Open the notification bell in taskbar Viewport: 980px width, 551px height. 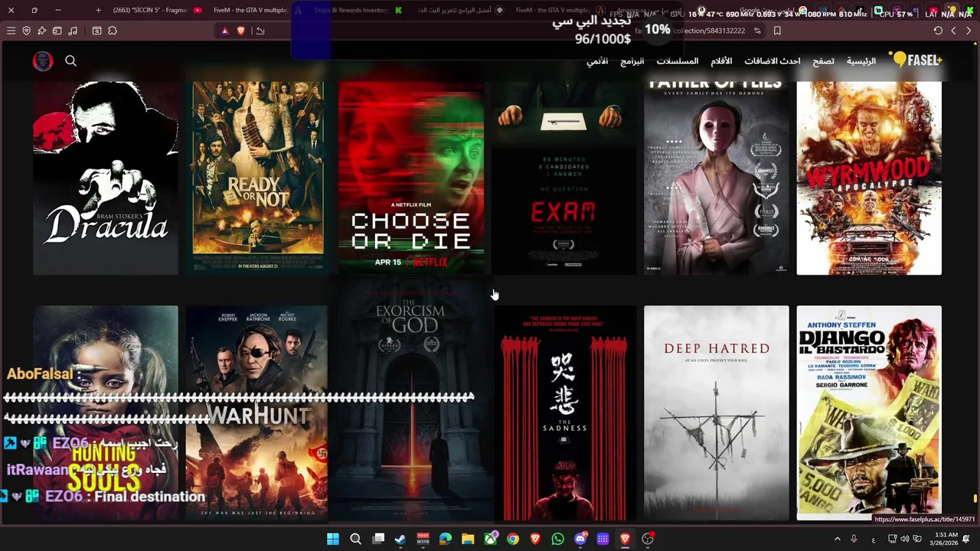[966, 539]
